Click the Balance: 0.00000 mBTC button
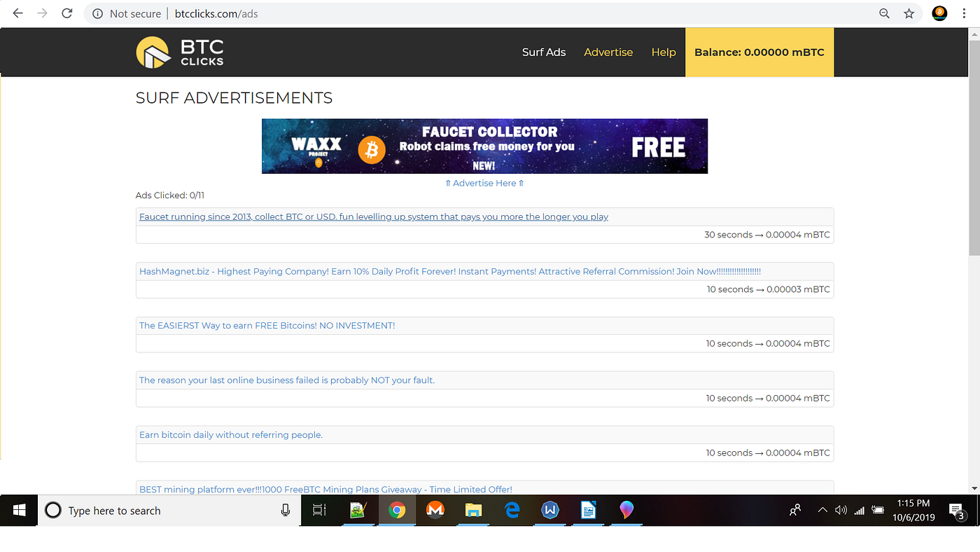Image resolution: width=980 pixels, height=552 pixels. 759,53
